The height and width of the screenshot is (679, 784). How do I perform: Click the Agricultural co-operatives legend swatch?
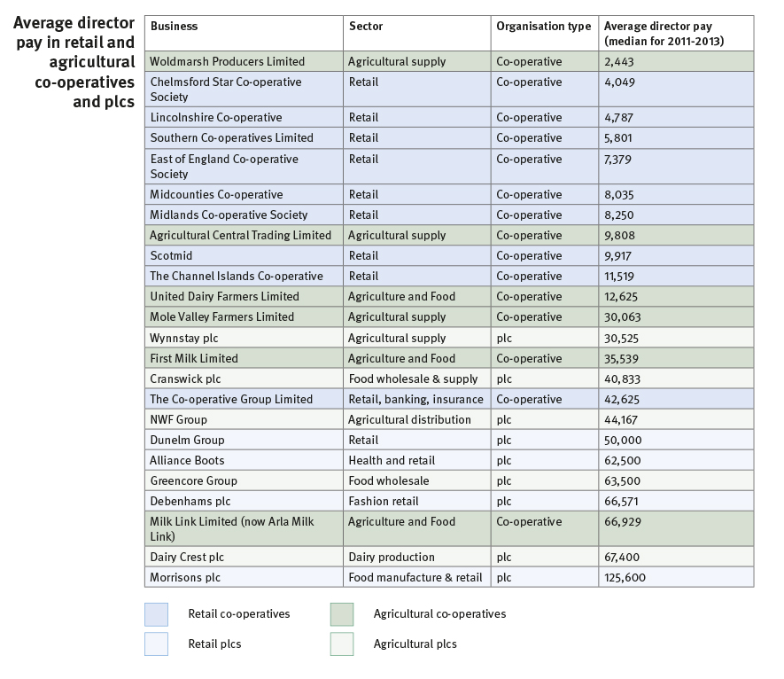click(x=342, y=614)
